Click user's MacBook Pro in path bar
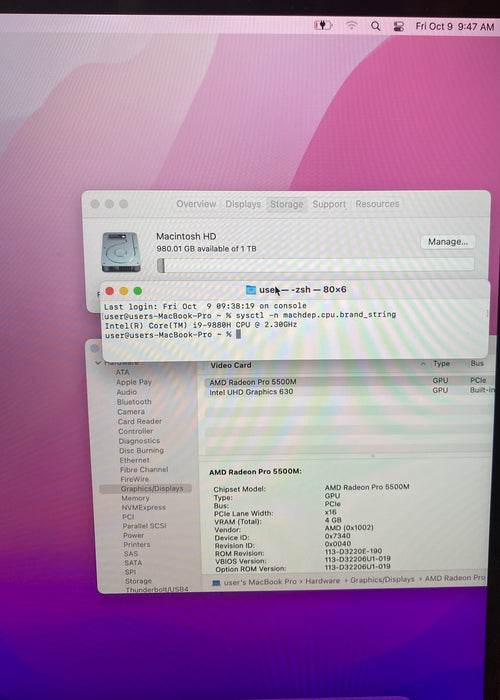Viewport: 500px width, 700px height. (260, 582)
